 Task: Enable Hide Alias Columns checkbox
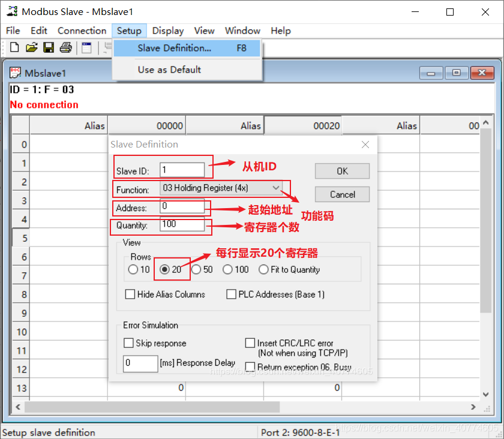(x=130, y=294)
